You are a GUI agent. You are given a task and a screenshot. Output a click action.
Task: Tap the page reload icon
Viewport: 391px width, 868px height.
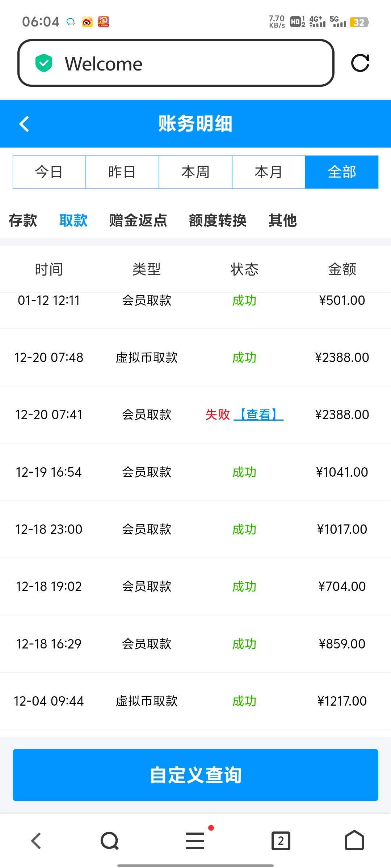[360, 63]
